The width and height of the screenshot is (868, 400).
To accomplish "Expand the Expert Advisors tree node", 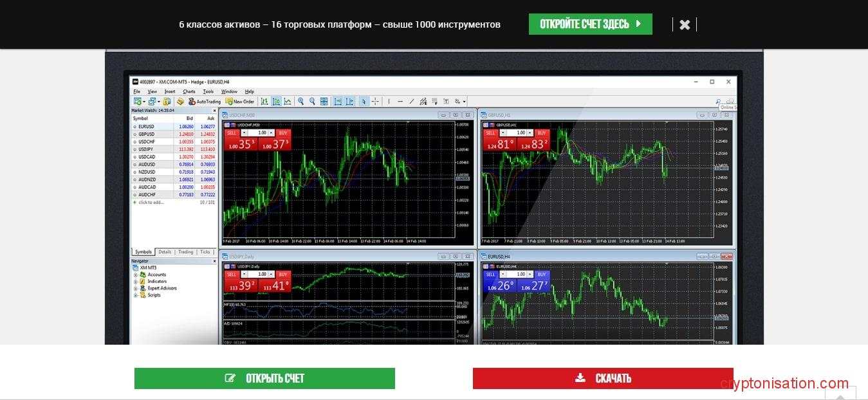I will pos(136,288).
